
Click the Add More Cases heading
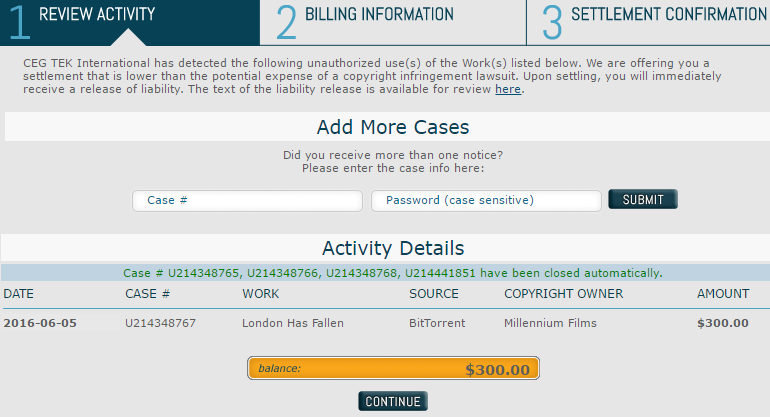click(393, 127)
